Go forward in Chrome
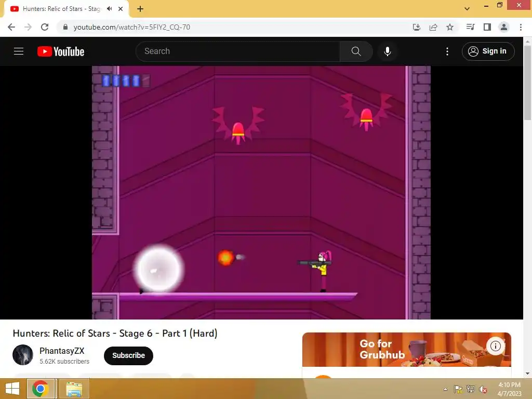532x399 pixels. [x=28, y=27]
